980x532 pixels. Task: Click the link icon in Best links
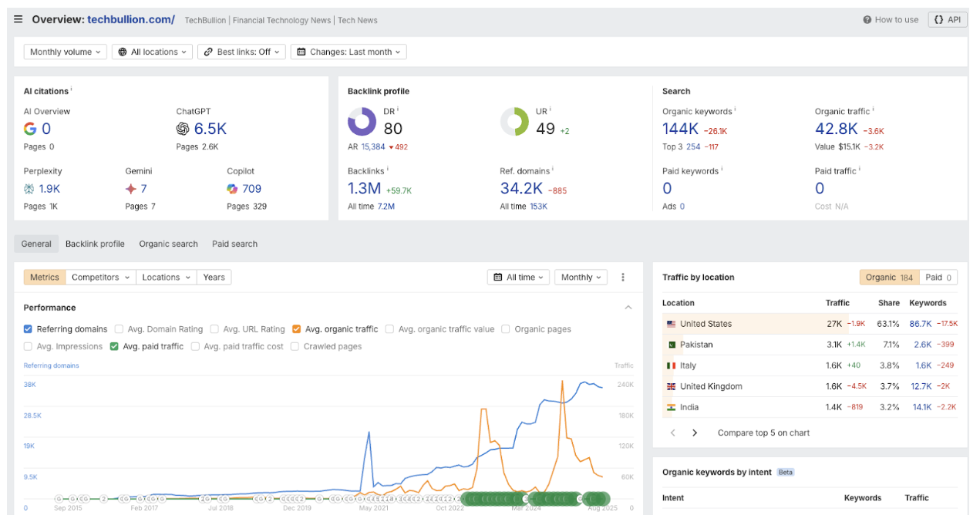tap(208, 52)
